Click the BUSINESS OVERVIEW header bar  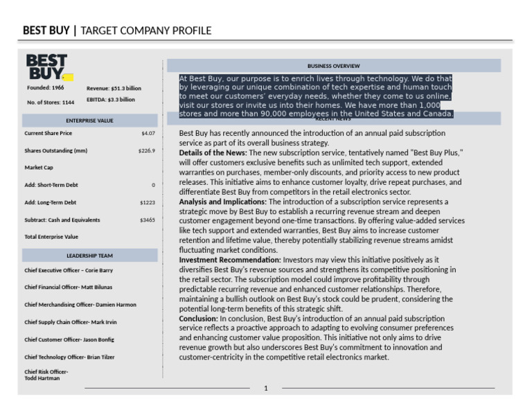334,66
